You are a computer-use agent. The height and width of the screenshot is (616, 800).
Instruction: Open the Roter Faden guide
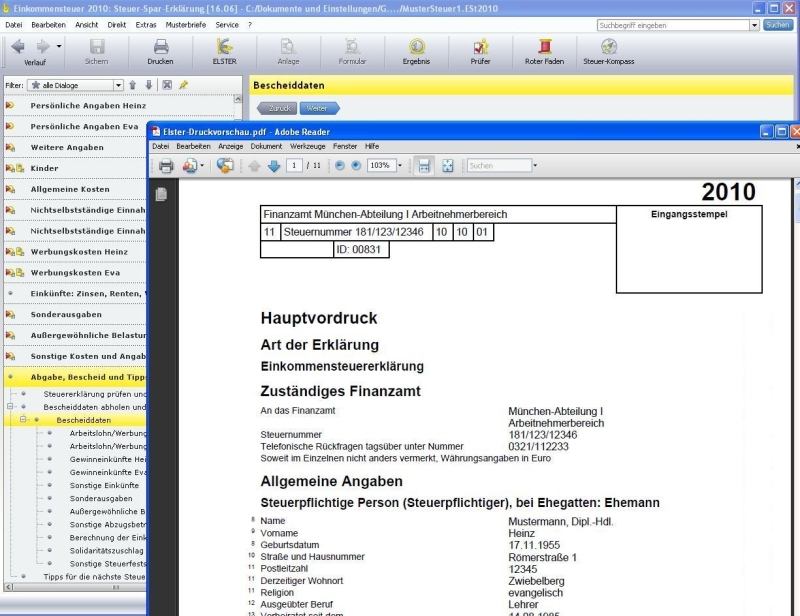[544, 47]
